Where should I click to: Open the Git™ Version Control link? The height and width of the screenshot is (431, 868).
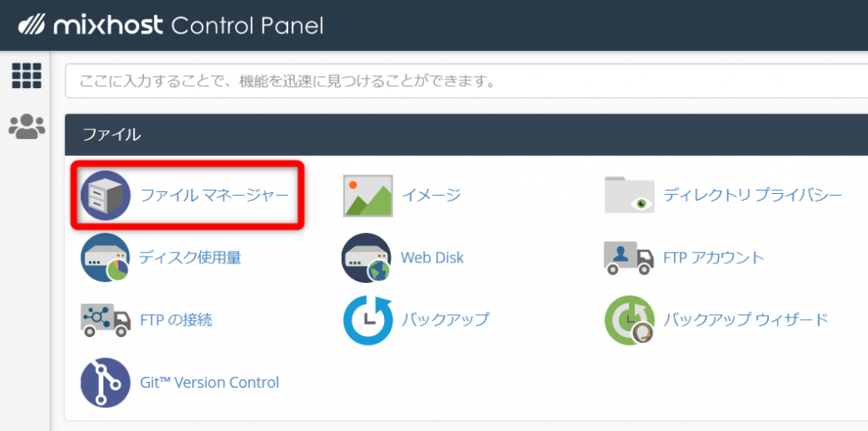pyautogui.click(x=209, y=383)
